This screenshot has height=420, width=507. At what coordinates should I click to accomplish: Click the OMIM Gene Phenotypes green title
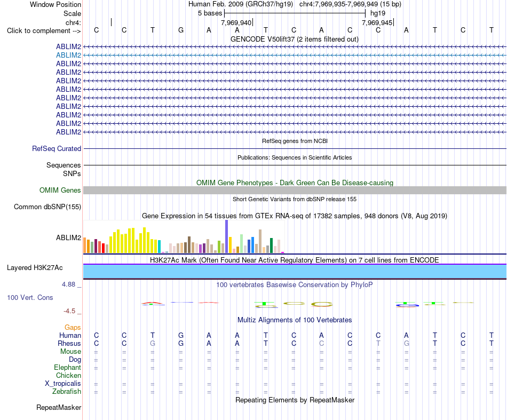pyautogui.click(x=295, y=183)
